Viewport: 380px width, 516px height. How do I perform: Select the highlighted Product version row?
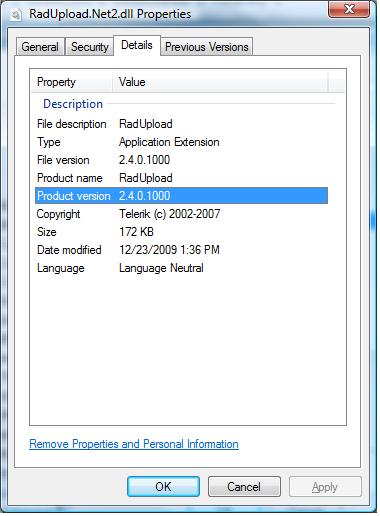click(181, 196)
